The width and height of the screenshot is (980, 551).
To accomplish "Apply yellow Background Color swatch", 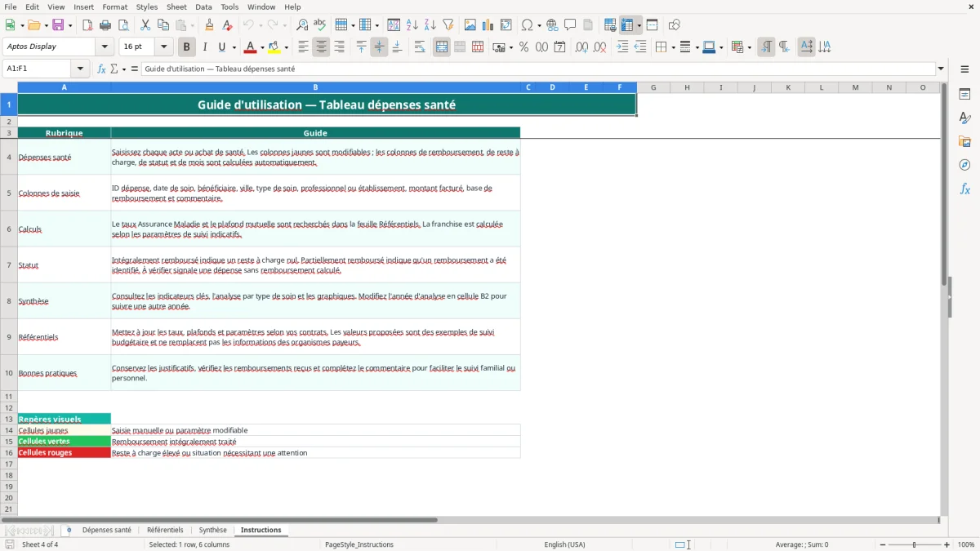I will 275,47.
